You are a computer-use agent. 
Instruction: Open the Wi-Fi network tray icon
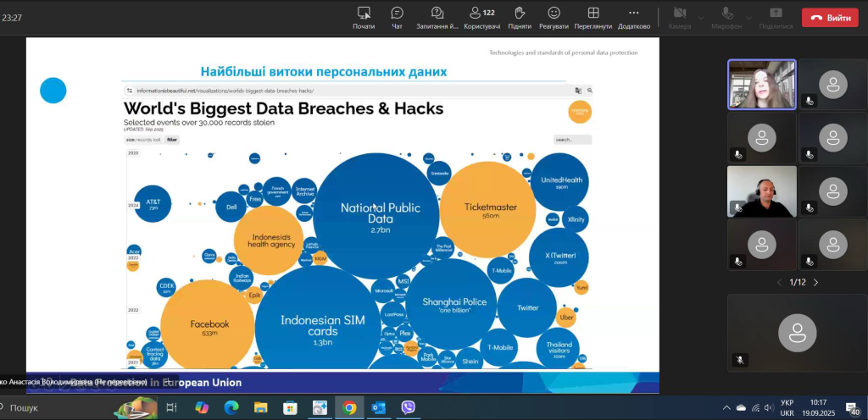click(755, 408)
